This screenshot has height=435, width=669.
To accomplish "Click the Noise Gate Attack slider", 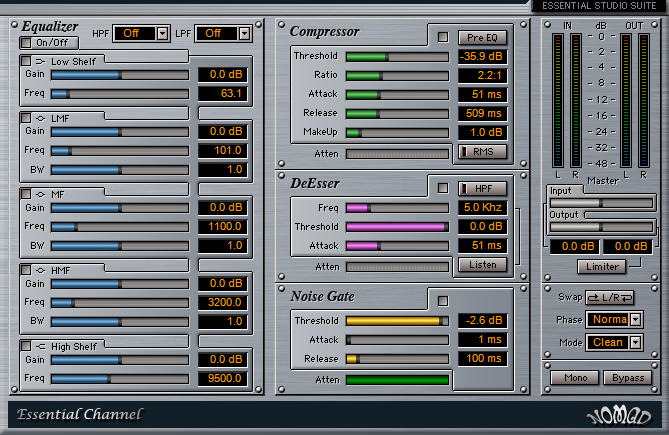I will (x=397, y=340).
